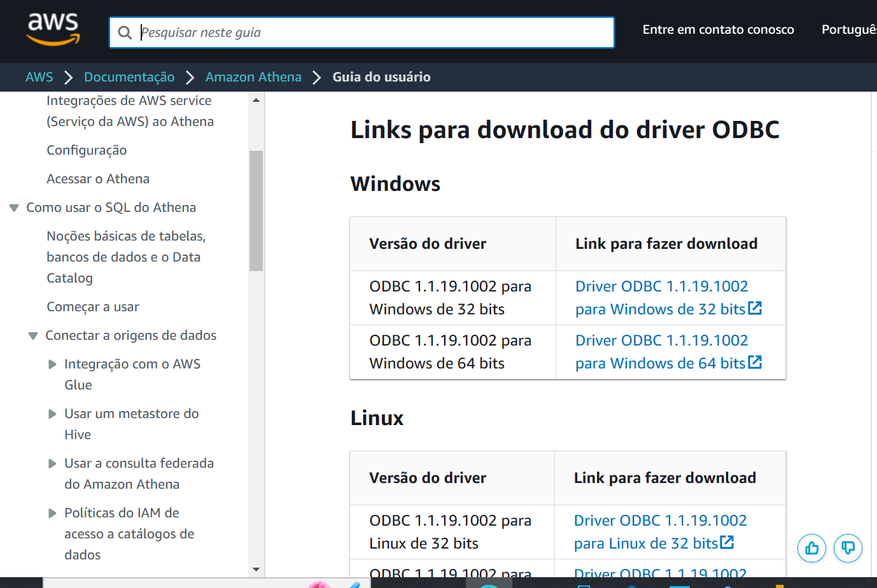Go to Documentação breadcrumb
The image size is (877, 588).
129,77
